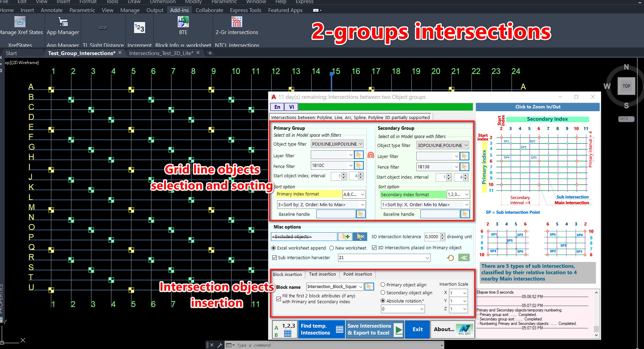
Task: Click Save Intersections & Export to Excel
Action: point(375,329)
